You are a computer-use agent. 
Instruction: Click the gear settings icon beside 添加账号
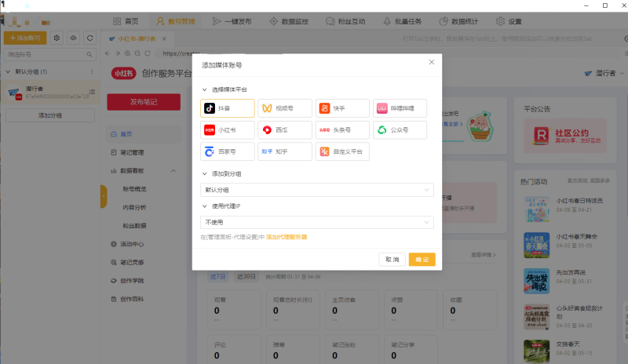(x=57, y=38)
